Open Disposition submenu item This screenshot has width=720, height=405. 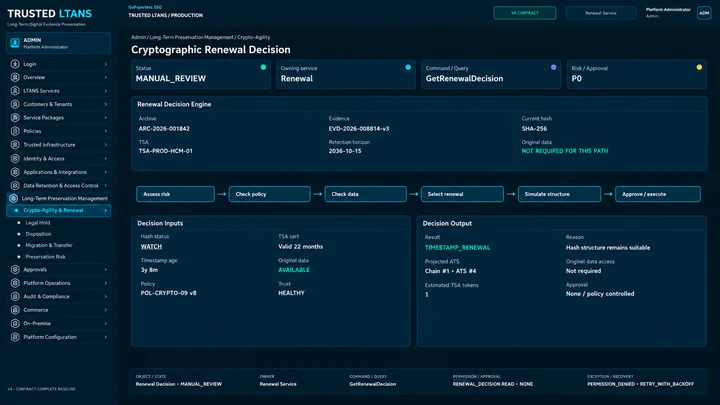click(38, 234)
